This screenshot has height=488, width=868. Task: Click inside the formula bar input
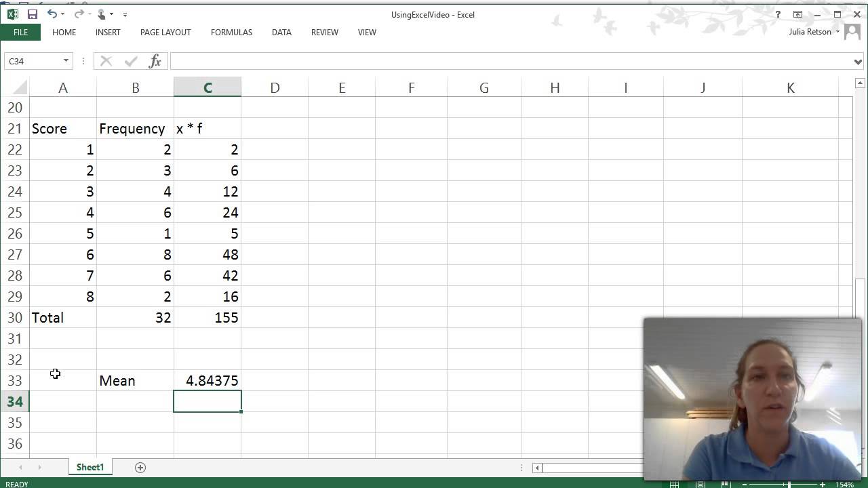click(511, 61)
